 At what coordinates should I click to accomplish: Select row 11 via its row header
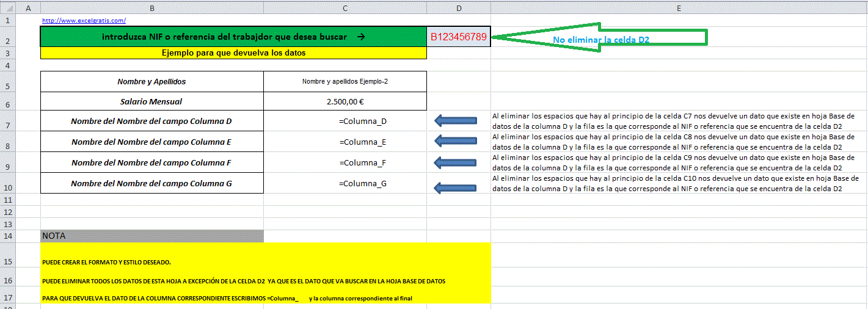pyautogui.click(x=9, y=199)
